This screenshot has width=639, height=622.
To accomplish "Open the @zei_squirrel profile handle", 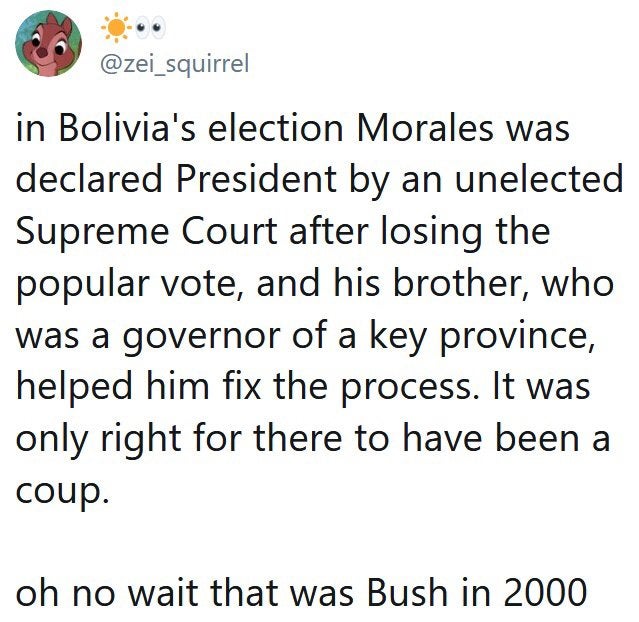I will [x=174, y=64].
